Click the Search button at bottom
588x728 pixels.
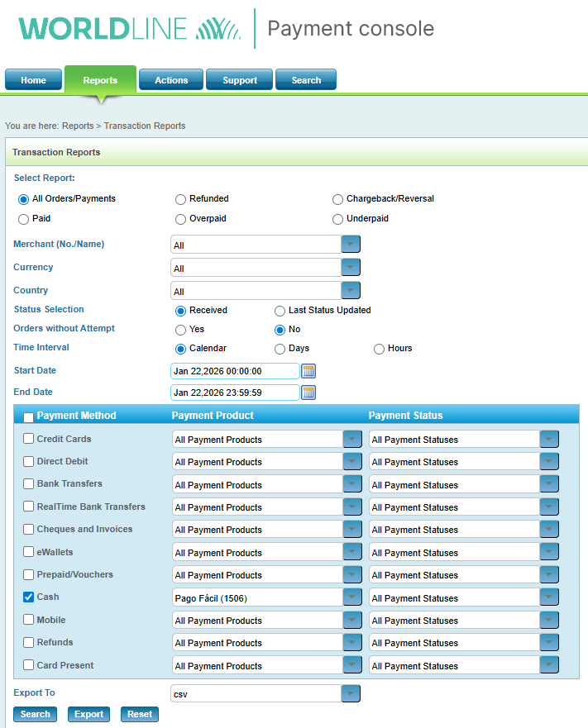36,714
